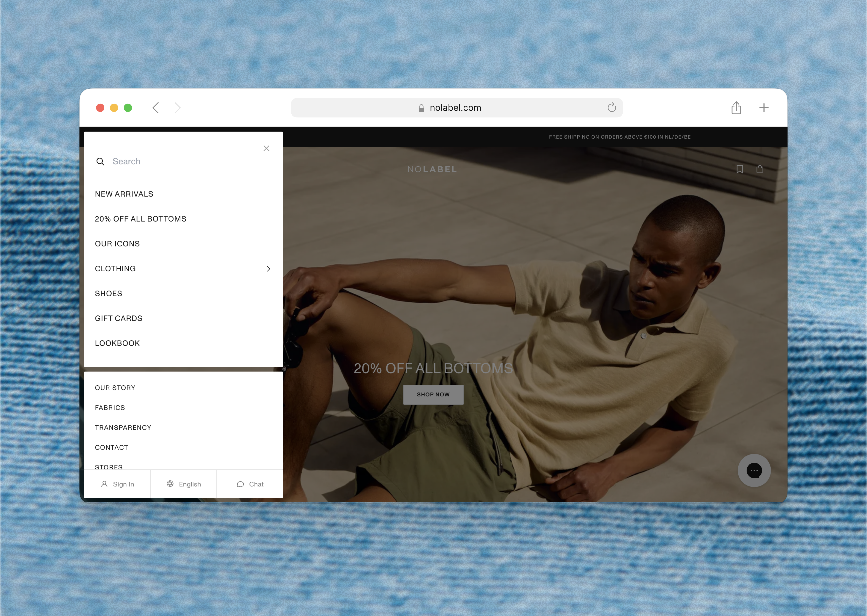
Task: Open the wishlist bookmark icon
Action: (x=739, y=169)
